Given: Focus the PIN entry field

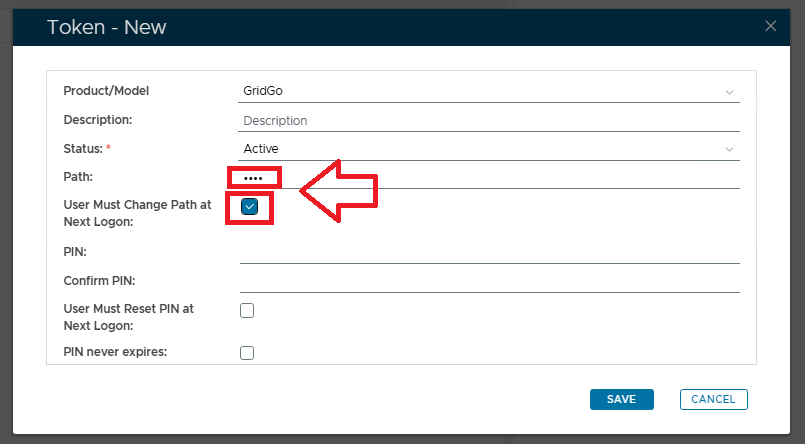Looking at the screenshot, I should coord(489,252).
